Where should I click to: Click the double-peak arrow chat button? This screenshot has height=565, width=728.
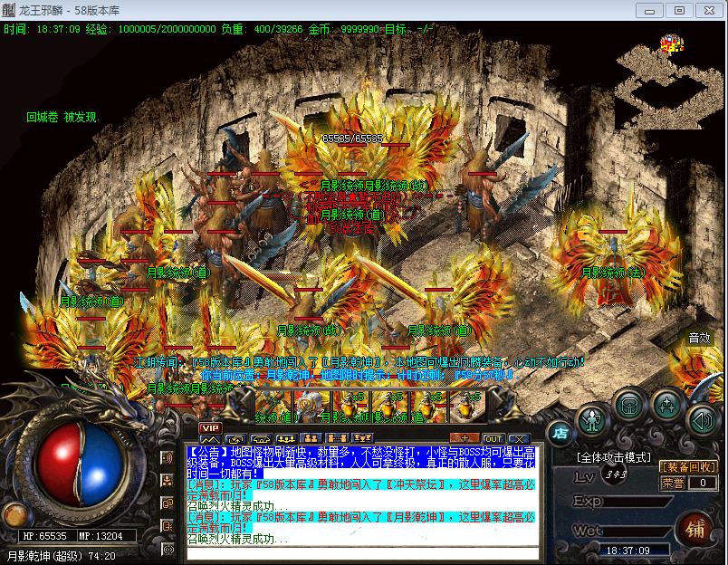pyautogui.click(x=210, y=439)
